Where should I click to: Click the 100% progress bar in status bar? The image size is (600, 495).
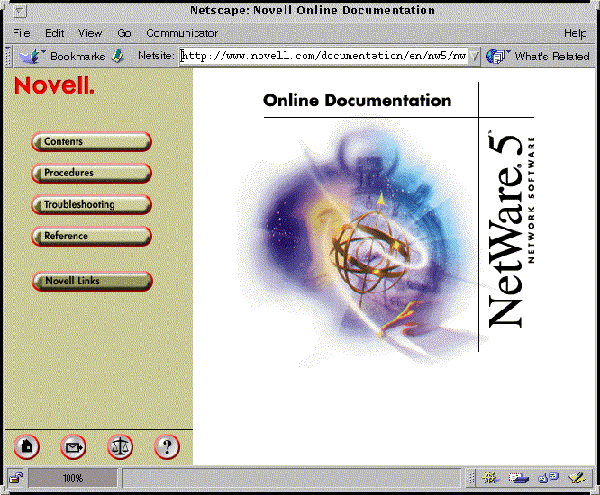(73, 478)
